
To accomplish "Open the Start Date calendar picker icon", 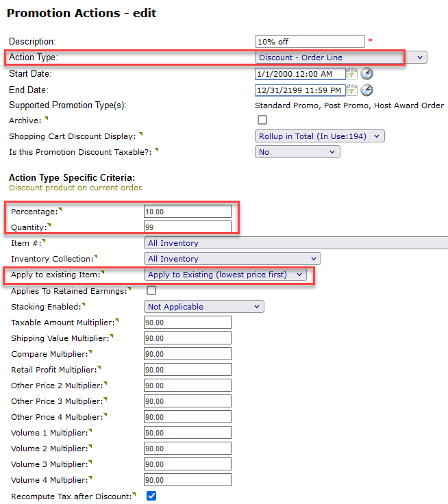I will tap(352, 74).
